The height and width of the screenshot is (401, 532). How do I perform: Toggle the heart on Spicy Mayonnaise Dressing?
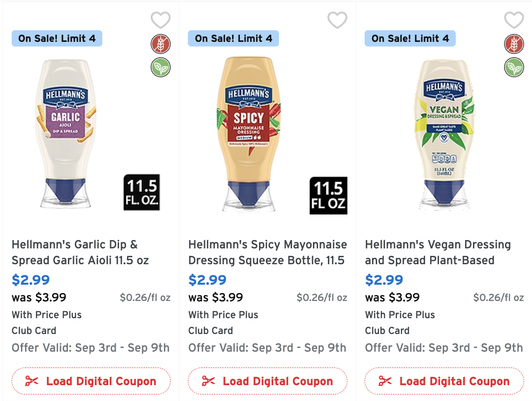[x=338, y=20]
